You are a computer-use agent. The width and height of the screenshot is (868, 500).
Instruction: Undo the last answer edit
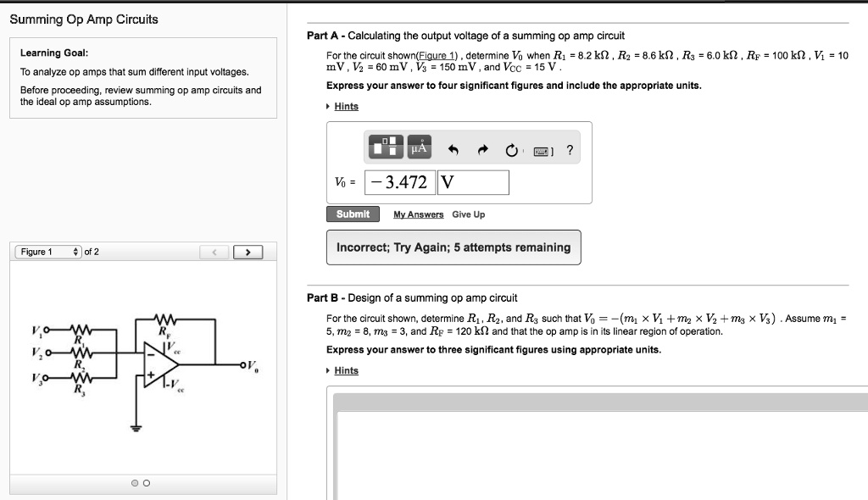(453, 146)
